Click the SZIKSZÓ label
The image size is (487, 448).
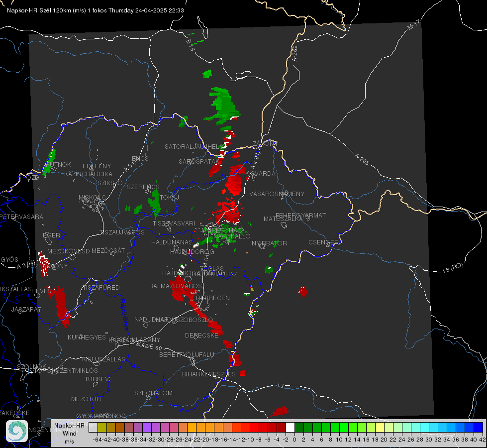(x=110, y=183)
